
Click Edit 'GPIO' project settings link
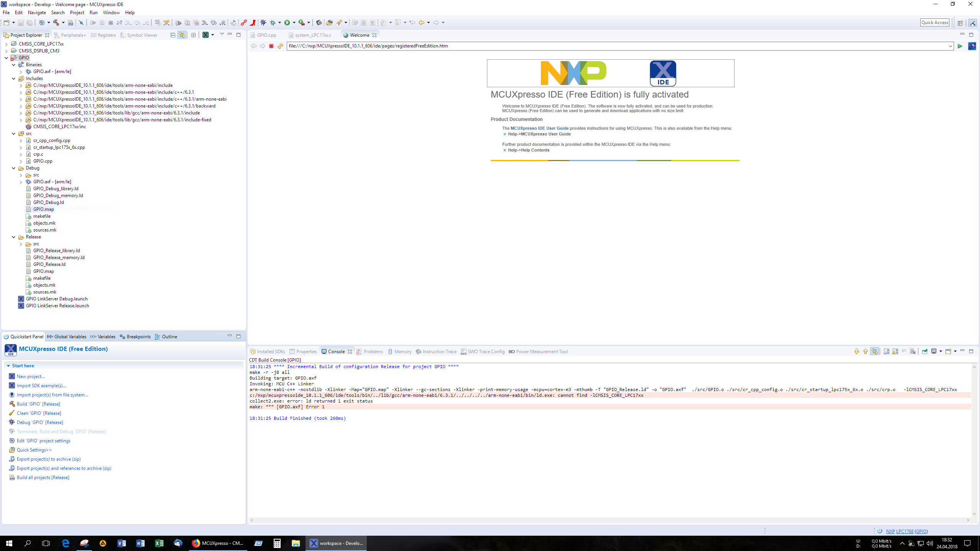click(x=44, y=440)
